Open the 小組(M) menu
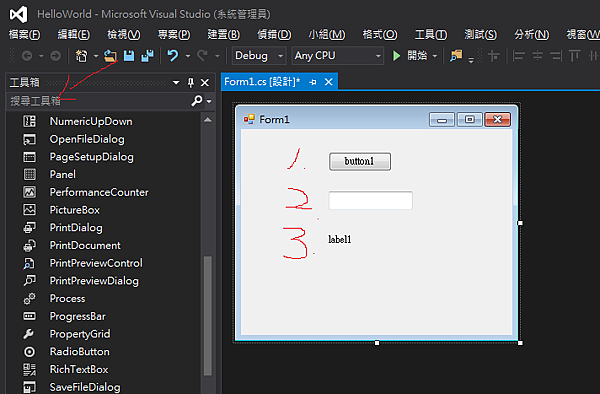 (x=327, y=35)
